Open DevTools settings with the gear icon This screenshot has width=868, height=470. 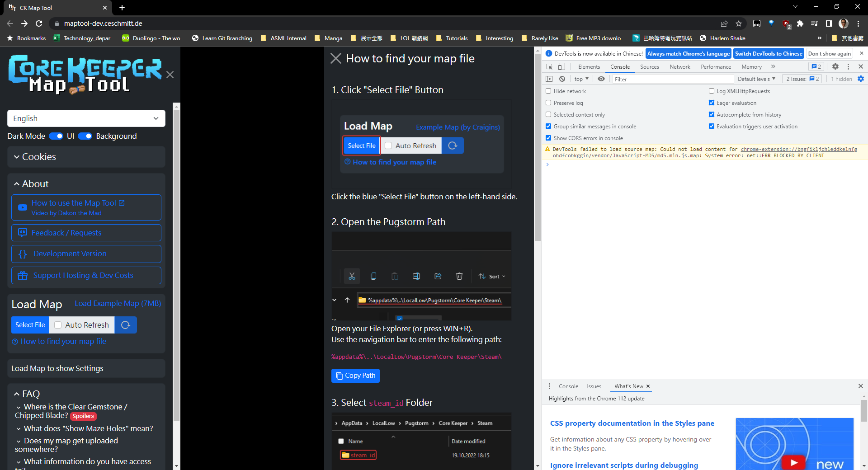click(835, 66)
